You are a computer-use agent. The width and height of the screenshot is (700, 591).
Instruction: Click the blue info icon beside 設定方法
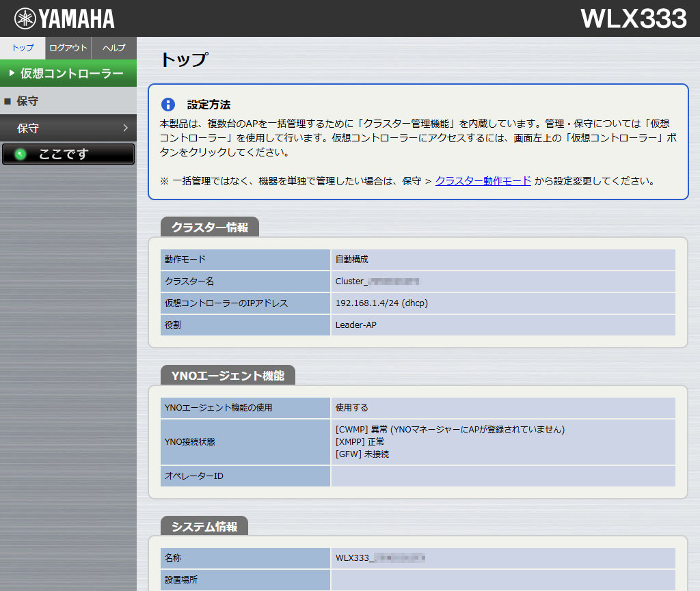168,105
